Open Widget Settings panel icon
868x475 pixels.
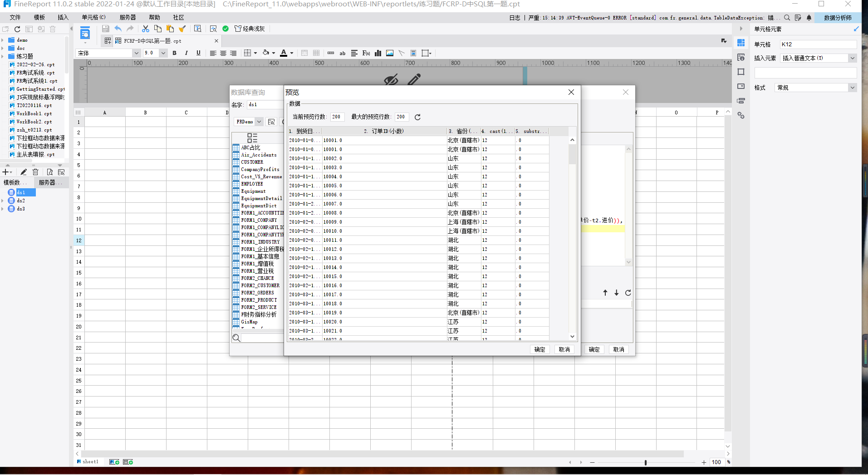click(741, 86)
